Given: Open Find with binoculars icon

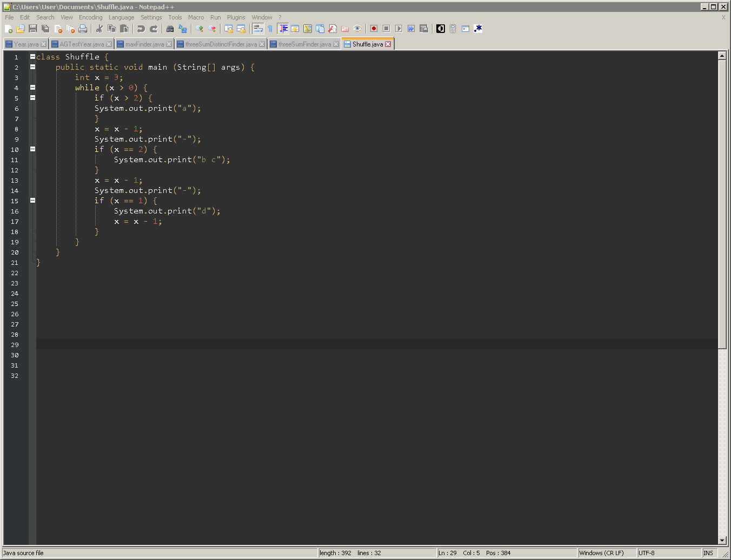Looking at the screenshot, I should click(170, 29).
